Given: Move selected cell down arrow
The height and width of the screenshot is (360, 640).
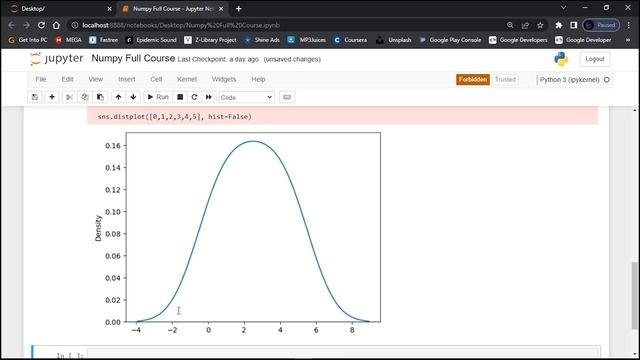Looking at the screenshot, I should (x=133, y=97).
